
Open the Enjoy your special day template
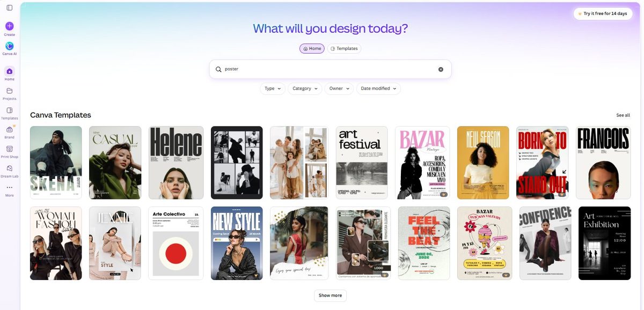pyautogui.click(x=299, y=243)
